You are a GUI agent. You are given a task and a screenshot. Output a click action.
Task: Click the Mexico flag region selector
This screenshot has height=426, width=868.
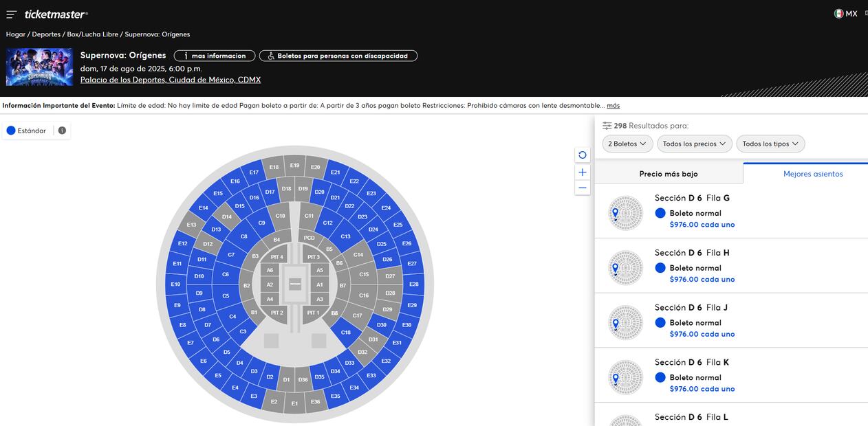tap(845, 14)
